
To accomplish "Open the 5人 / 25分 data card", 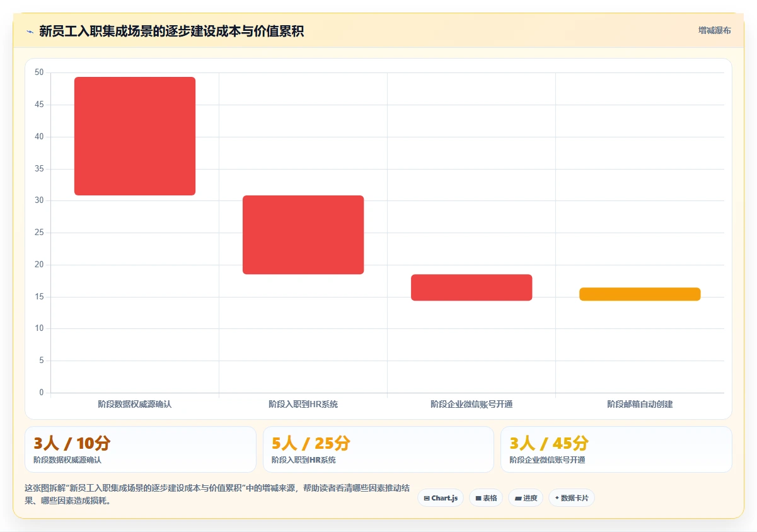I will tap(378, 449).
